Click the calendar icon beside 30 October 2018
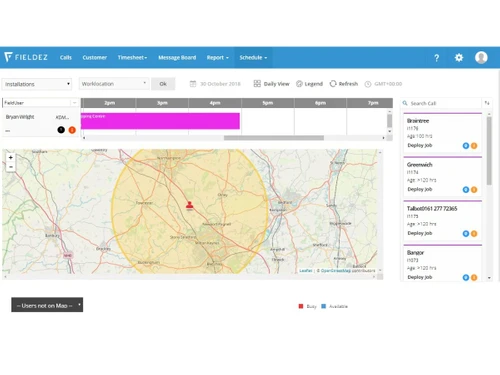The image size is (500, 375). pyautogui.click(x=193, y=84)
